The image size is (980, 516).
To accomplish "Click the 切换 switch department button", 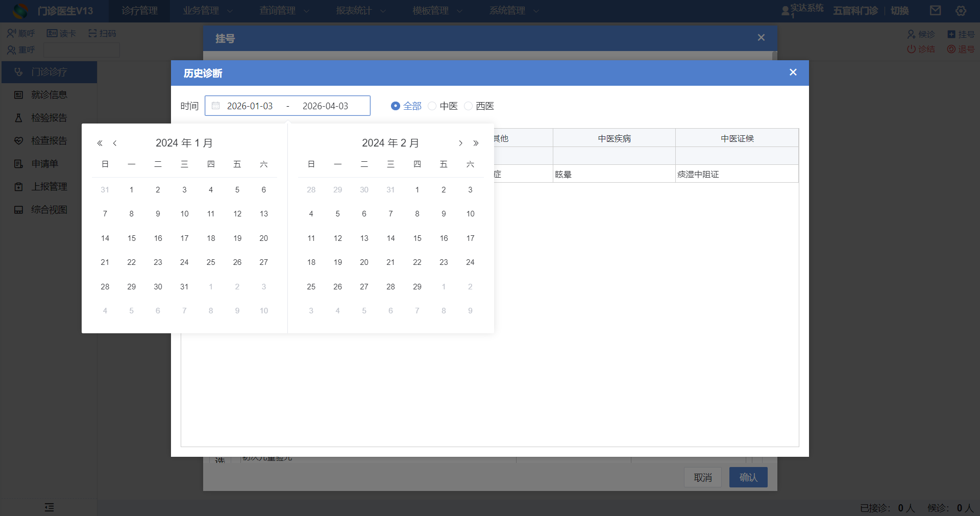I will tap(899, 11).
